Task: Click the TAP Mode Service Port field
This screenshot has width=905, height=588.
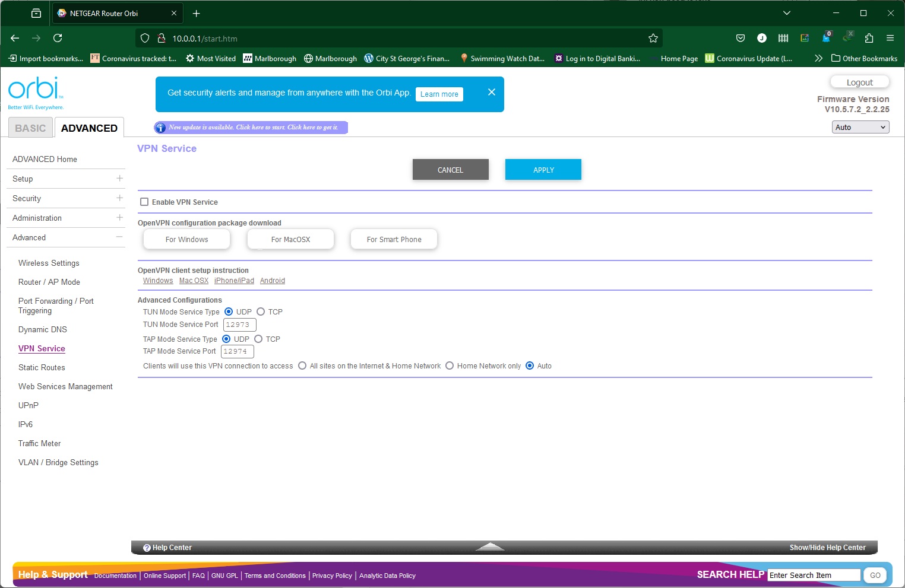Action: coord(238,351)
